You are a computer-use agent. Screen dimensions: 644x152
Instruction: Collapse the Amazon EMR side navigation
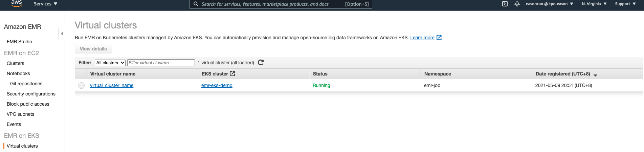pos(62,34)
